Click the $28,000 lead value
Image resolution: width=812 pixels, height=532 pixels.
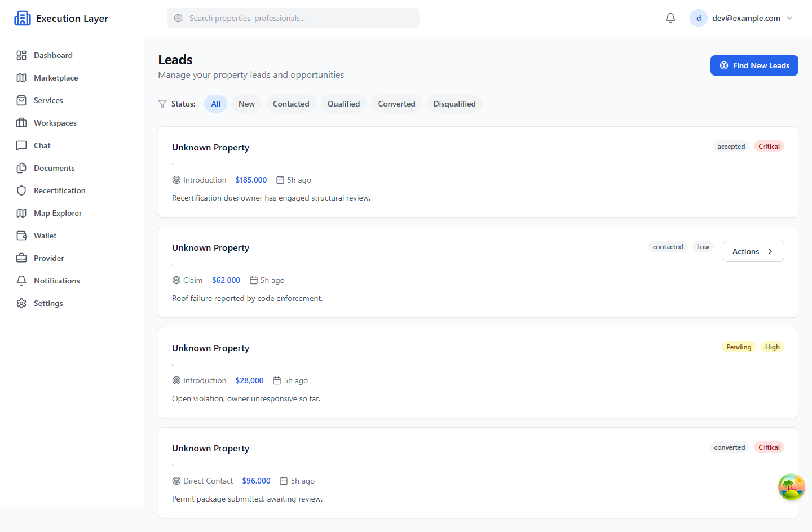[249, 380]
